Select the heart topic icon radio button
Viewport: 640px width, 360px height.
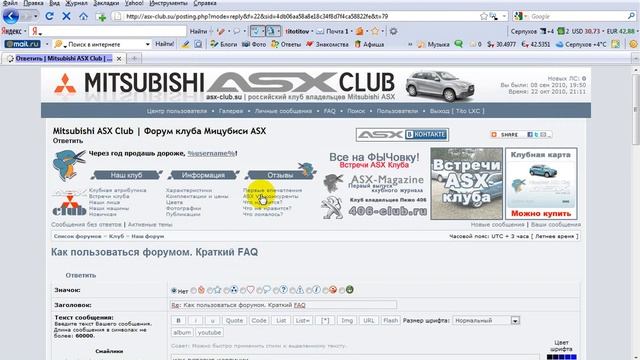[x=242, y=291]
